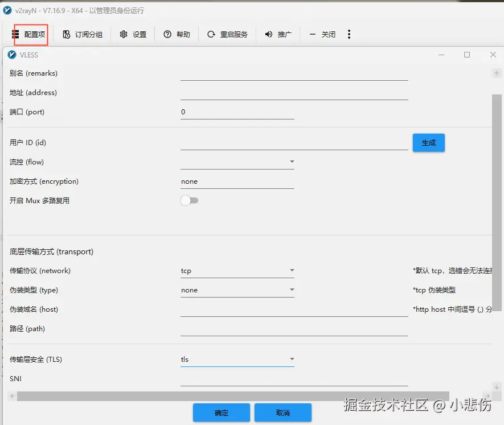
Task: Click 关闭 in the main toolbar
Action: 322,34
